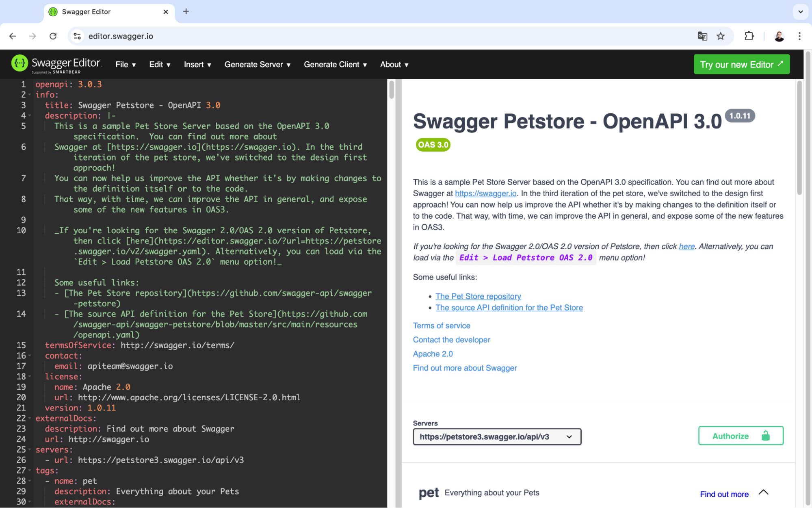Bookmark the page with the star icon
812x508 pixels.
[721, 36]
